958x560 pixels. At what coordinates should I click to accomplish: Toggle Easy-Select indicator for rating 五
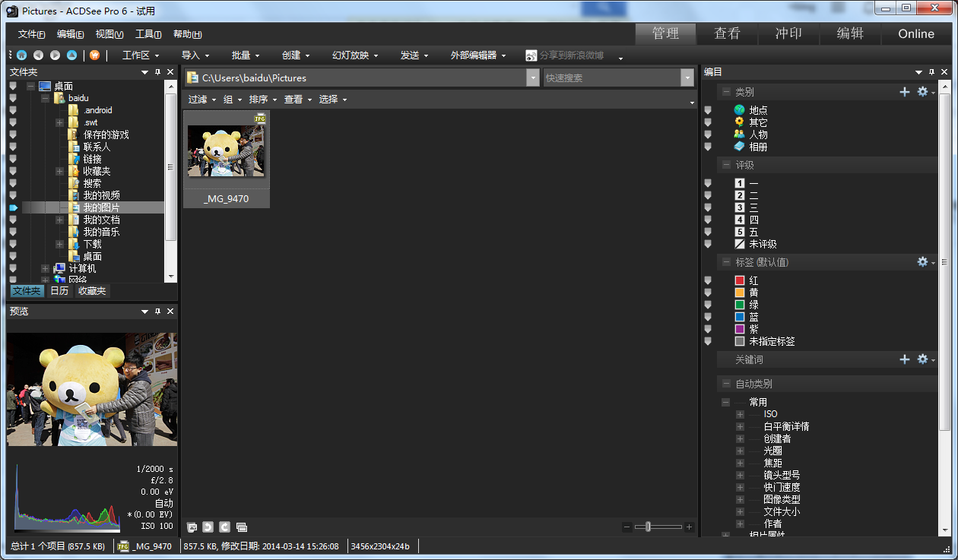708,232
